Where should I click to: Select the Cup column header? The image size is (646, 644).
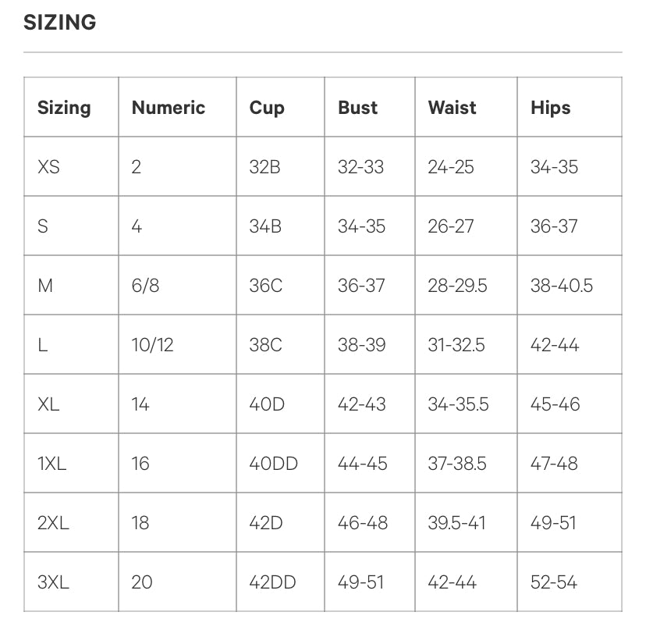pyautogui.click(x=267, y=108)
